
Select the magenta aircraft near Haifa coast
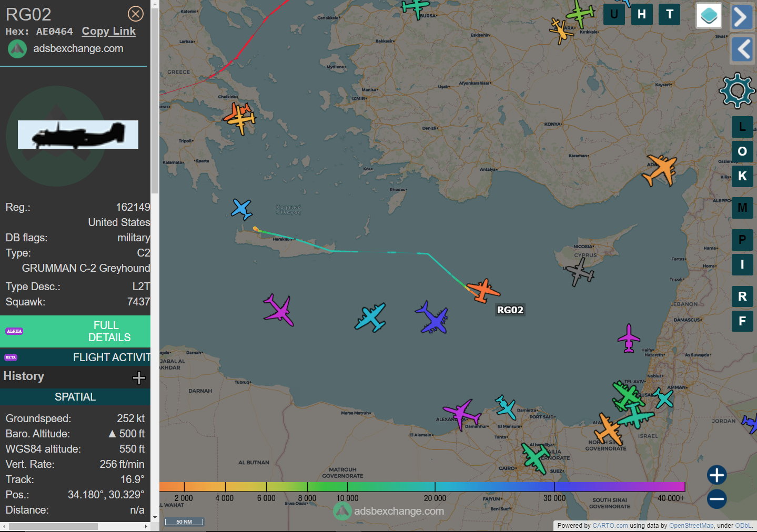click(629, 339)
